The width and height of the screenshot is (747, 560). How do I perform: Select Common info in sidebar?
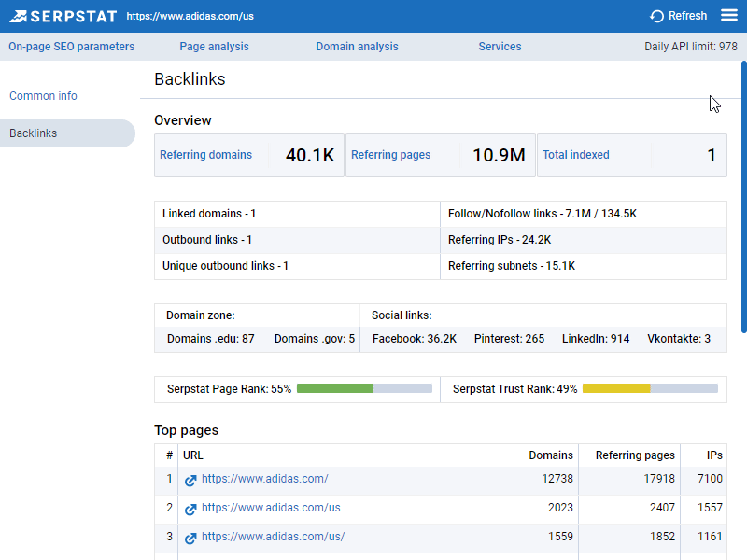tap(43, 96)
